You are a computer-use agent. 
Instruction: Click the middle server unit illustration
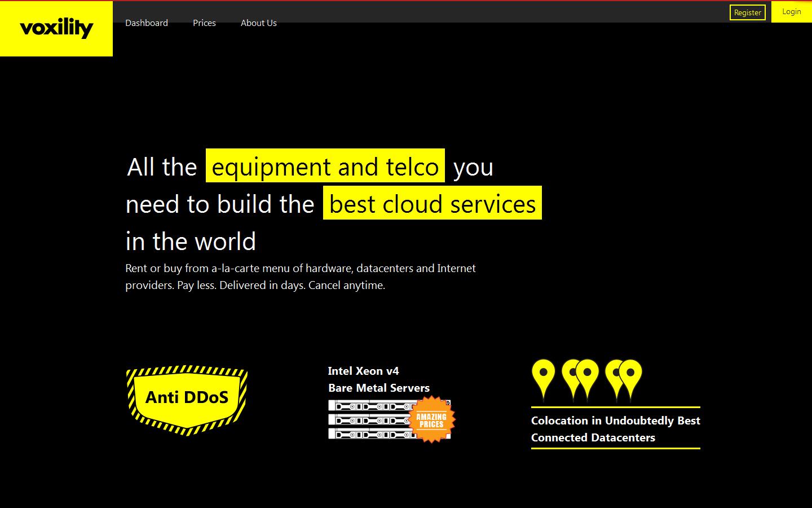369,419
